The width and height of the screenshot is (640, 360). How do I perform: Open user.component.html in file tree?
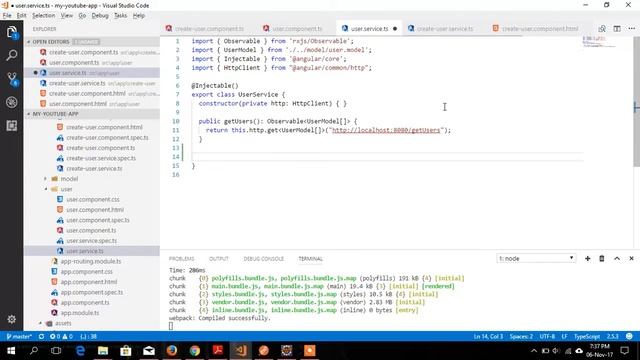[95, 210]
